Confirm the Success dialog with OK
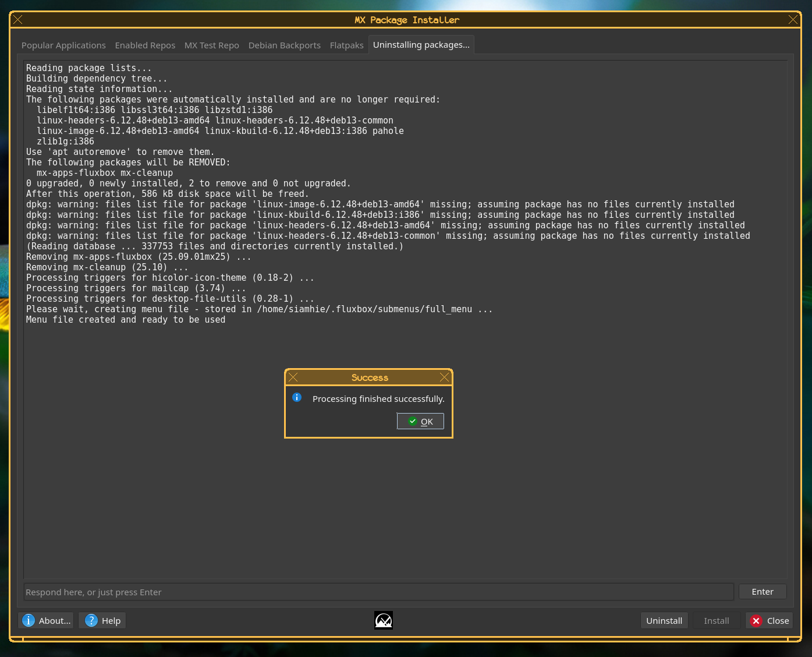The height and width of the screenshot is (657, 812). point(420,421)
